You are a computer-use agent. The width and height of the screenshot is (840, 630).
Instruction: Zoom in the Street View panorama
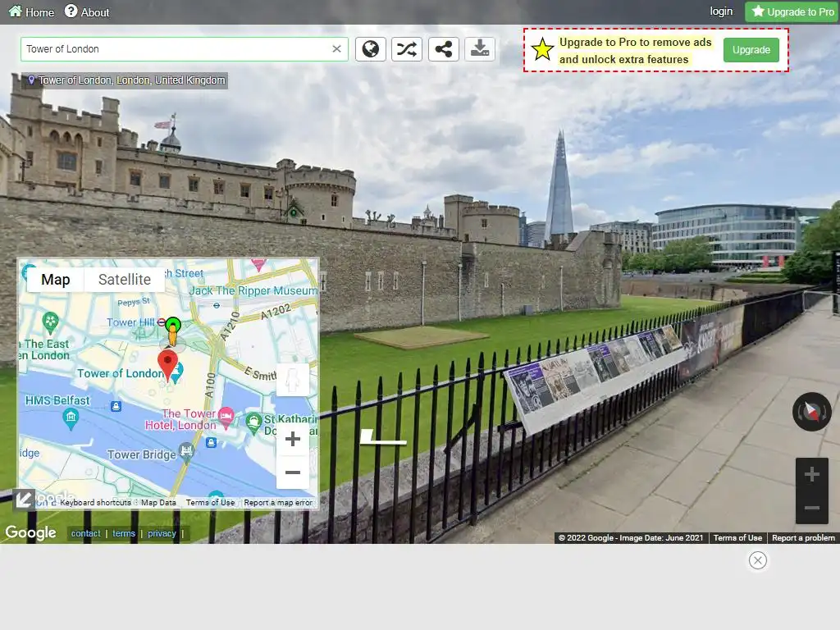tap(811, 474)
